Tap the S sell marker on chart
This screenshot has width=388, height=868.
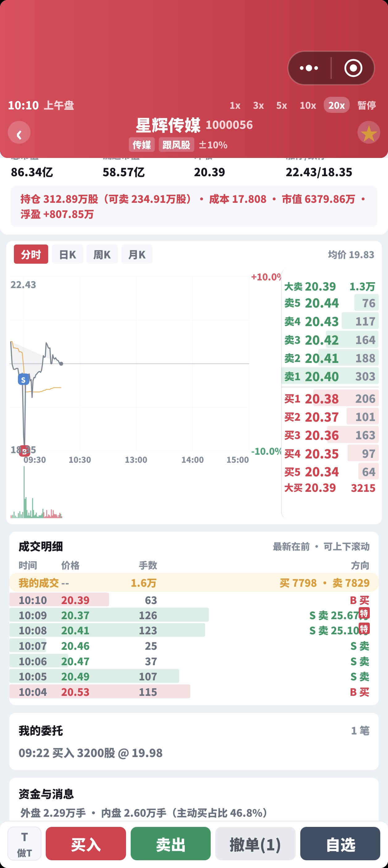tap(23, 380)
